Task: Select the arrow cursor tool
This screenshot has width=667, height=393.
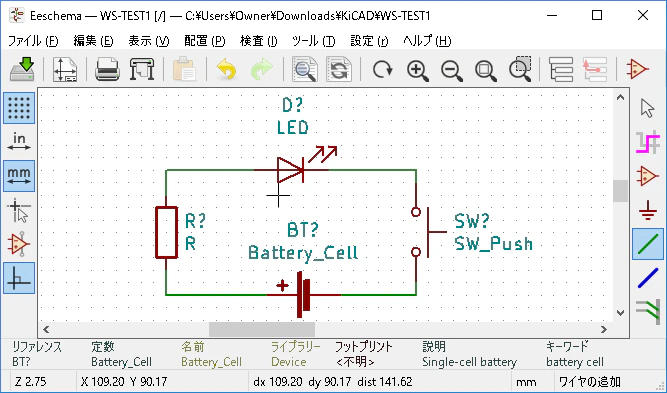Action: (x=647, y=108)
